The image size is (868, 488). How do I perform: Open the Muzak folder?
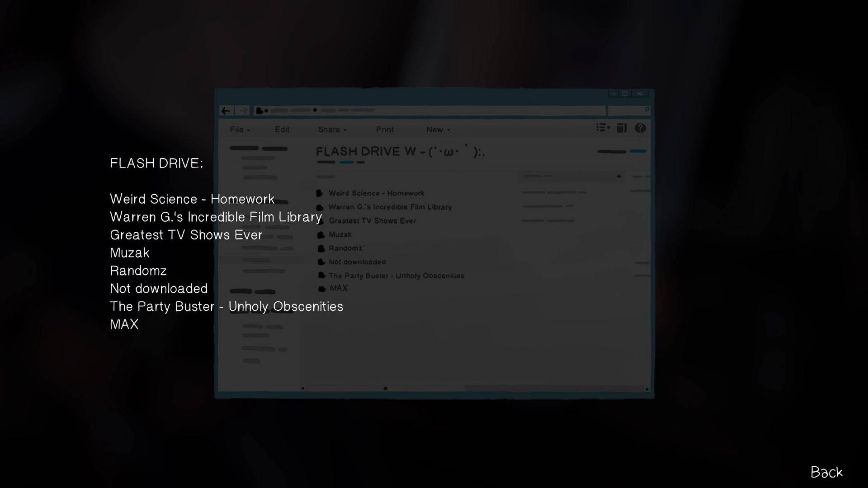pyautogui.click(x=340, y=235)
